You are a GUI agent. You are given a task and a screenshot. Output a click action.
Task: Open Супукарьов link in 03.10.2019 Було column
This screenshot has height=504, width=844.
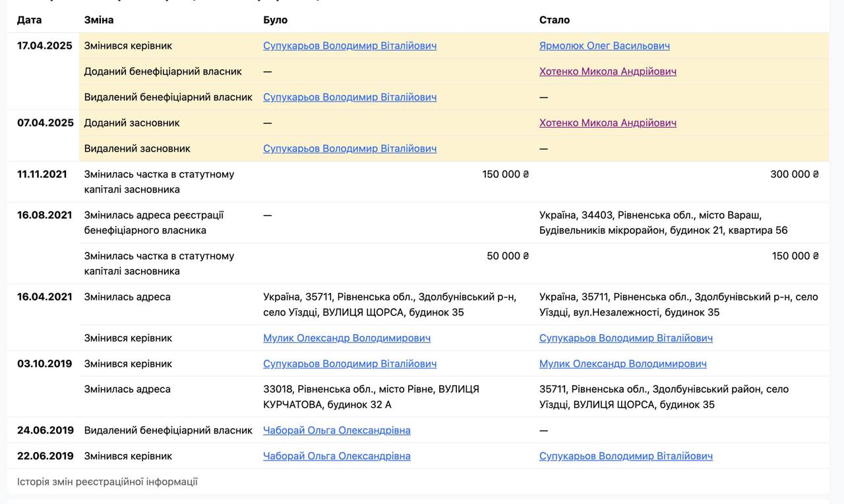point(349,364)
